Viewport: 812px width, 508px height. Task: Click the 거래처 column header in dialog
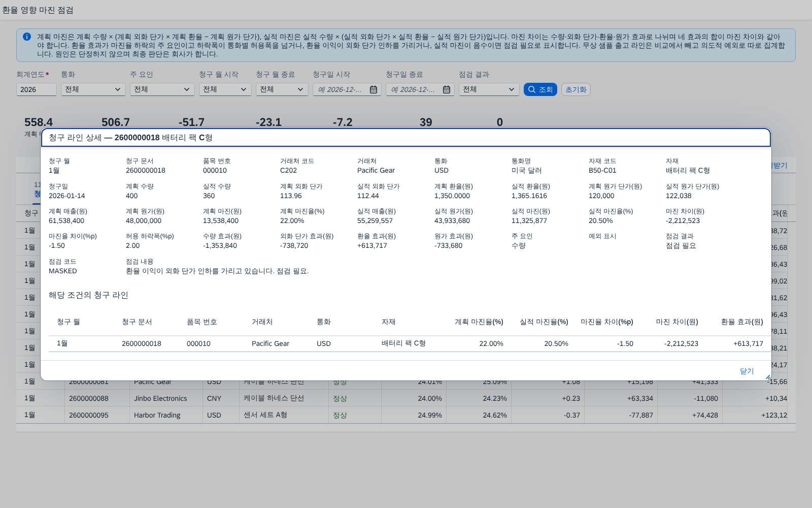pyautogui.click(x=262, y=322)
